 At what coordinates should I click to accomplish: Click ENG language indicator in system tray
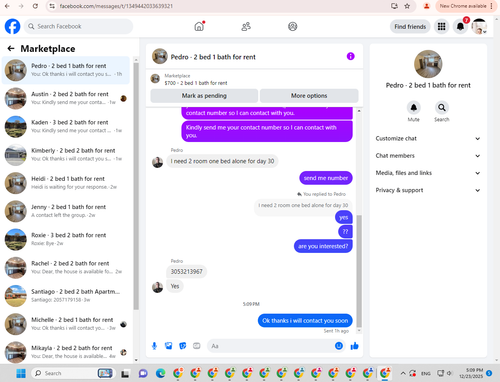(426, 373)
